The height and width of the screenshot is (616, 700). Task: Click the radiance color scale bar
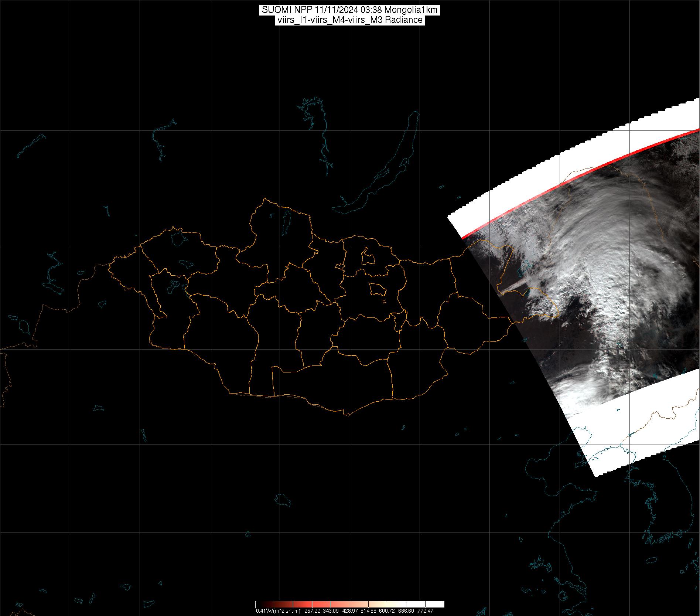coord(349,605)
